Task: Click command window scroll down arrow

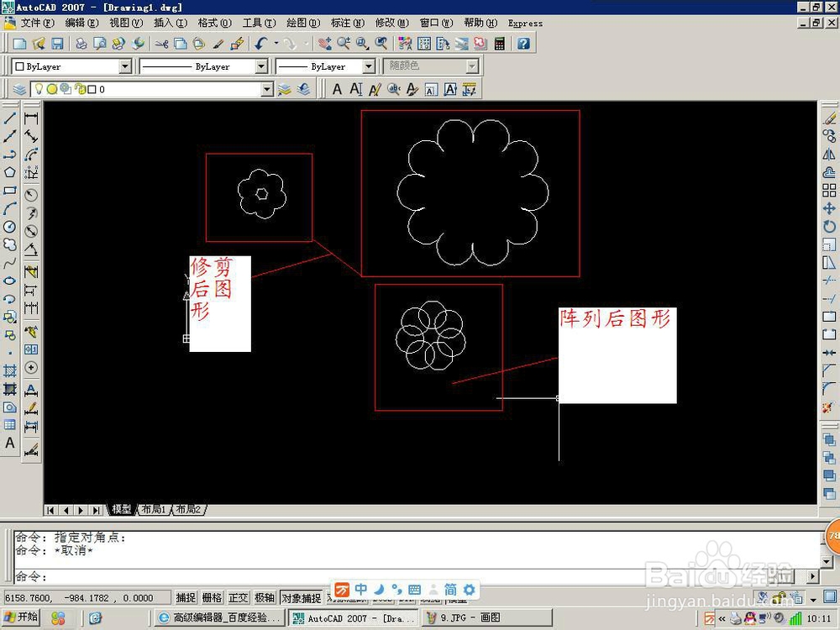Action: [827, 561]
